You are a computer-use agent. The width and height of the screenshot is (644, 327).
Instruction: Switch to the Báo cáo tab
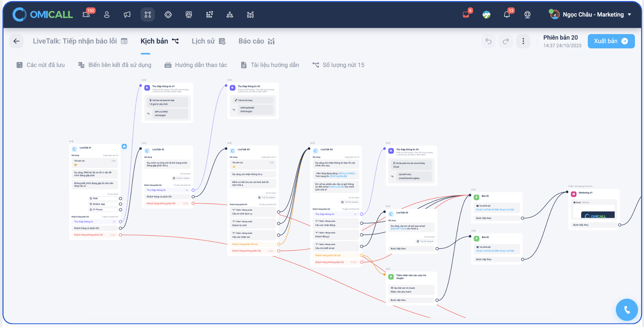click(256, 41)
